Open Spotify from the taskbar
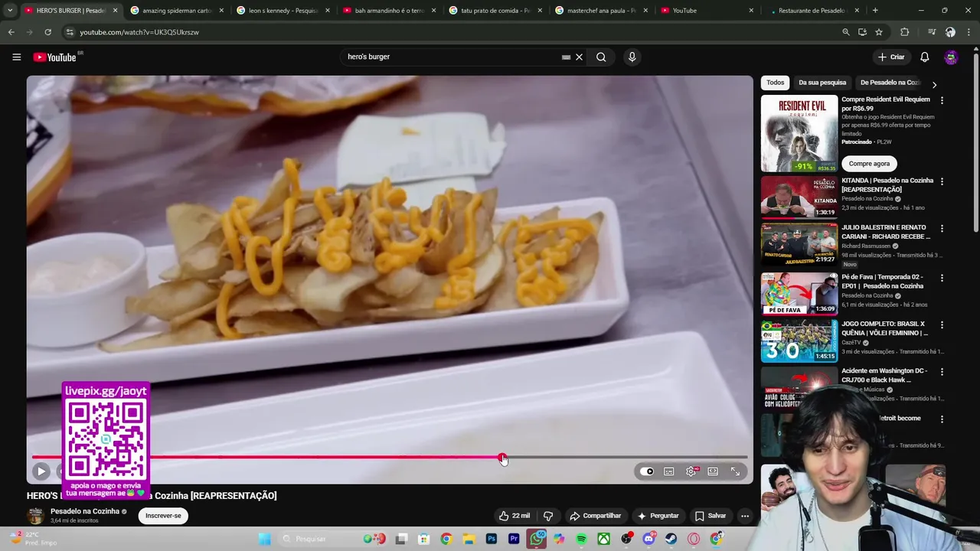 [582, 539]
